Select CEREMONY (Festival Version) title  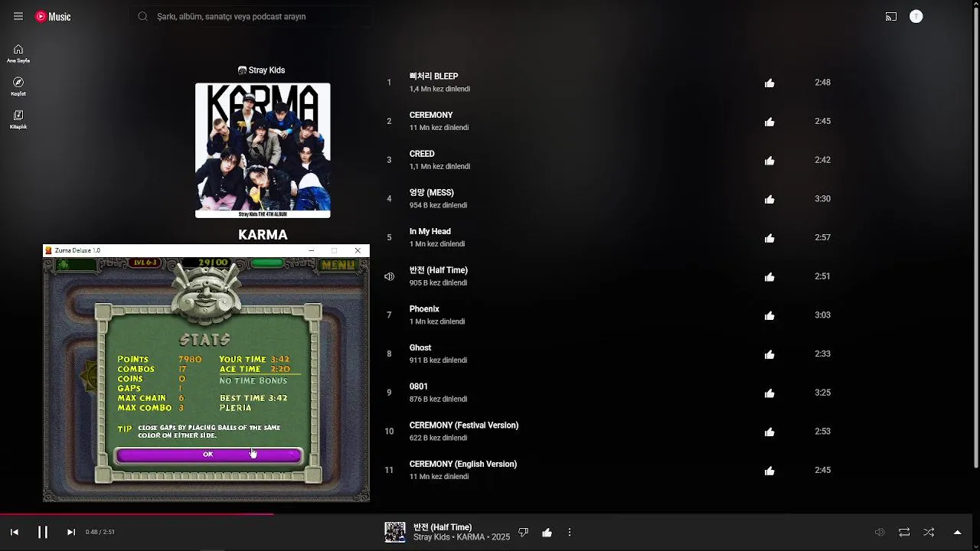point(464,425)
